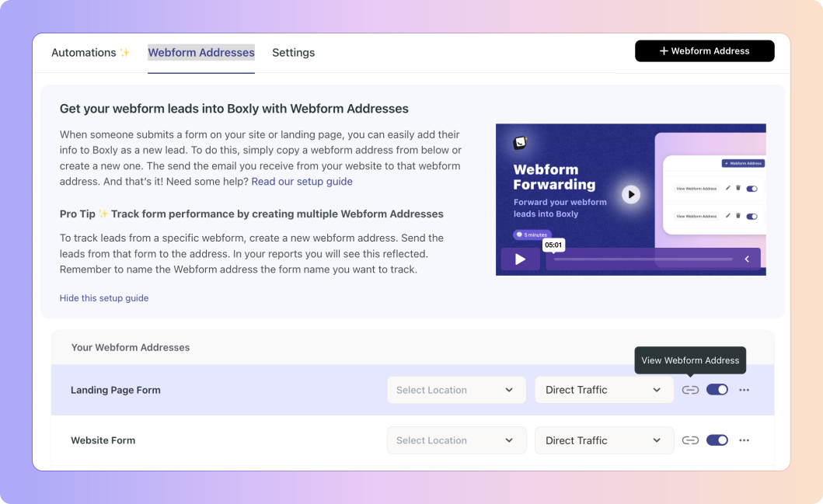The width and height of the screenshot is (823, 504).
Task: Click link icon for Landing Page Form
Action: point(690,390)
